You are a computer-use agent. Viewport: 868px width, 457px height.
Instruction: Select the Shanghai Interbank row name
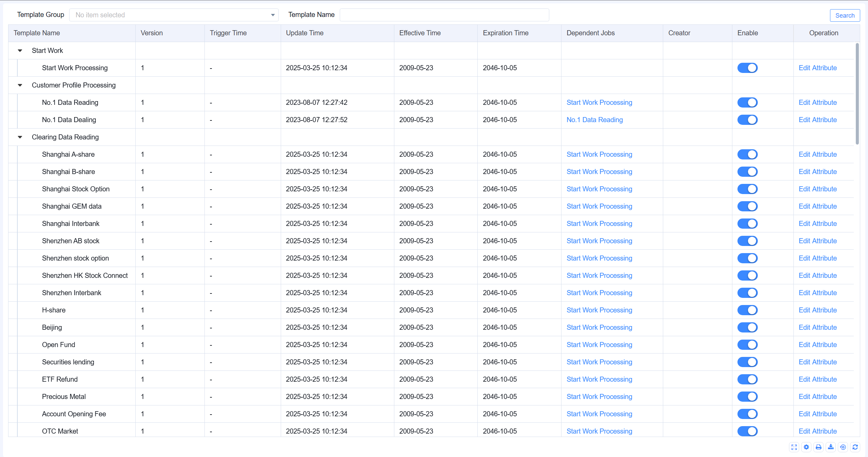click(71, 224)
